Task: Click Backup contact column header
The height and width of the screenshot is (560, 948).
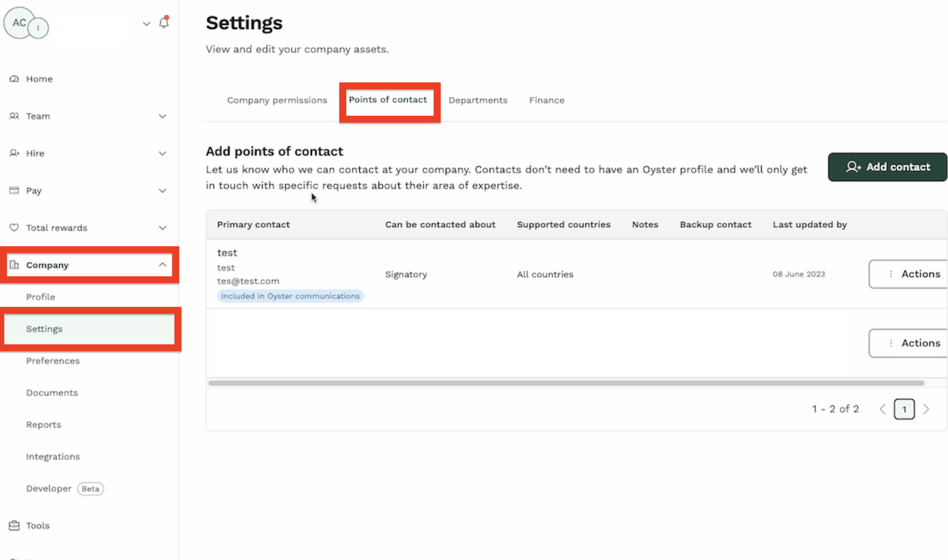Action: coord(716,225)
